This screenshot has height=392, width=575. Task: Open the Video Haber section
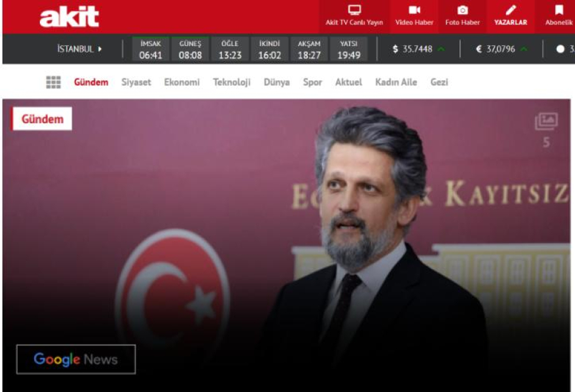[414, 11]
